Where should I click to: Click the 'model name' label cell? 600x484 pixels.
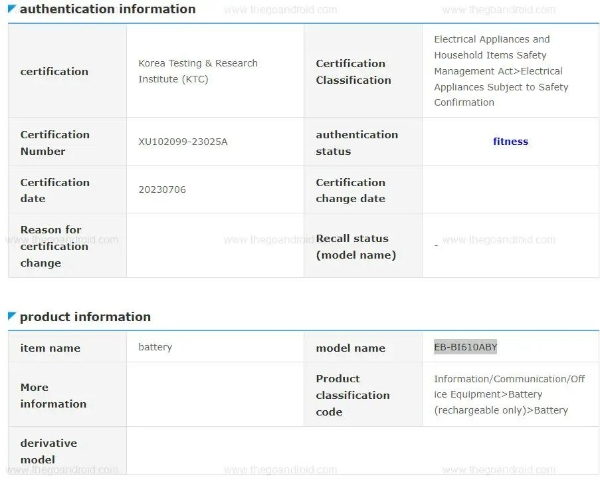click(x=363, y=347)
